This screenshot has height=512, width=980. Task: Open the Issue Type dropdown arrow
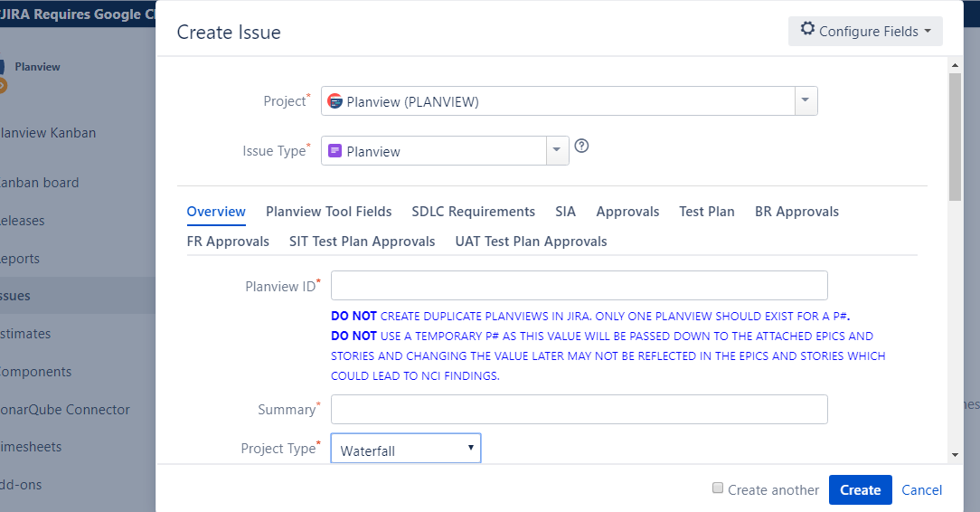pos(557,150)
